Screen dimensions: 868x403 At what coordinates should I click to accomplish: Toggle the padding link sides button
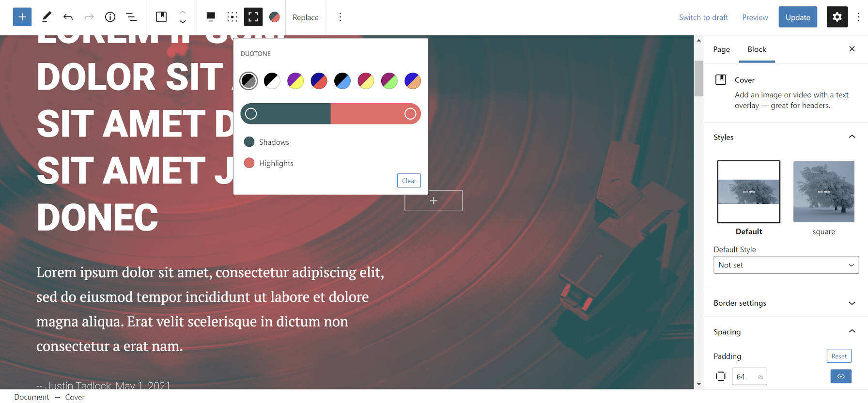(x=841, y=376)
